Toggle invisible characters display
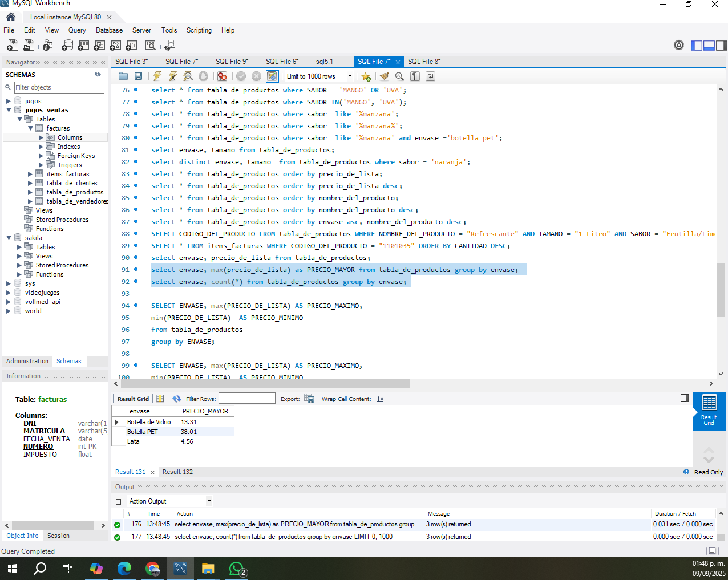The height and width of the screenshot is (580, 728). 415,76
